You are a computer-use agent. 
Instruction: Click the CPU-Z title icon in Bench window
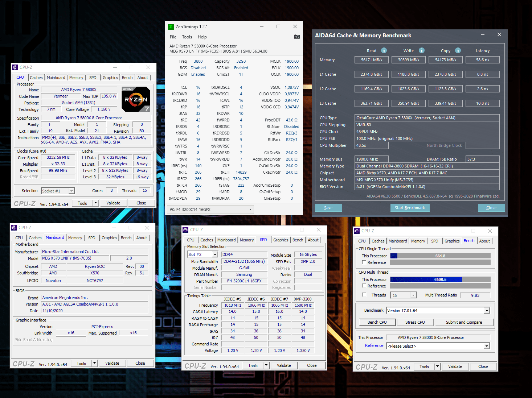(357, 231)
